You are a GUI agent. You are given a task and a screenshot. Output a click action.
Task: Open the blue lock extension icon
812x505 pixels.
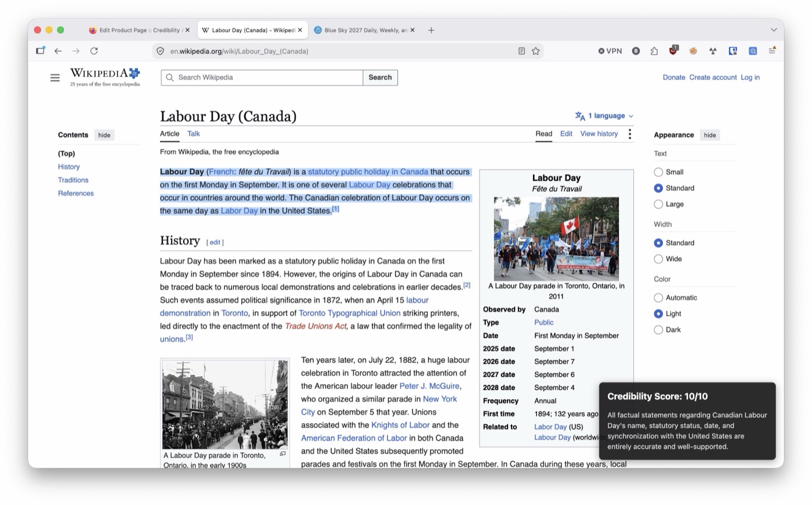733,51
